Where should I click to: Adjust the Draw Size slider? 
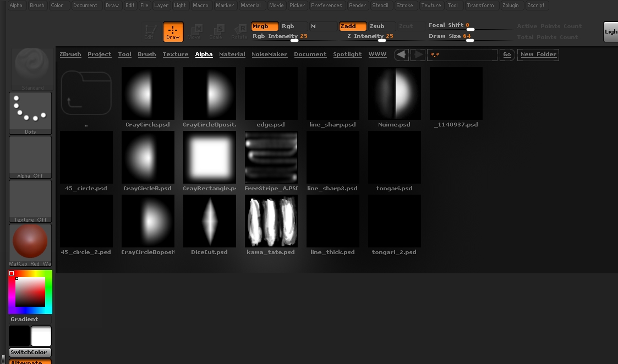tap(471, 41)
